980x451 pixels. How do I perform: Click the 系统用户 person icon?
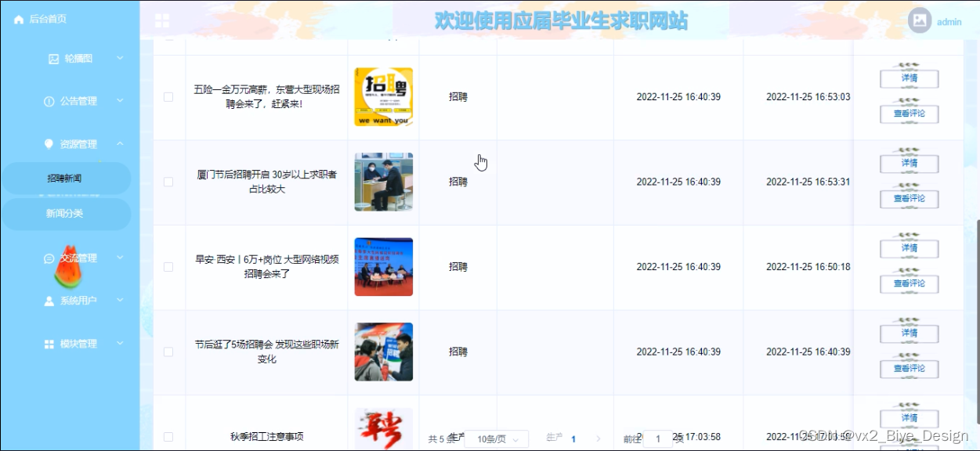click(x=49, y=301)
